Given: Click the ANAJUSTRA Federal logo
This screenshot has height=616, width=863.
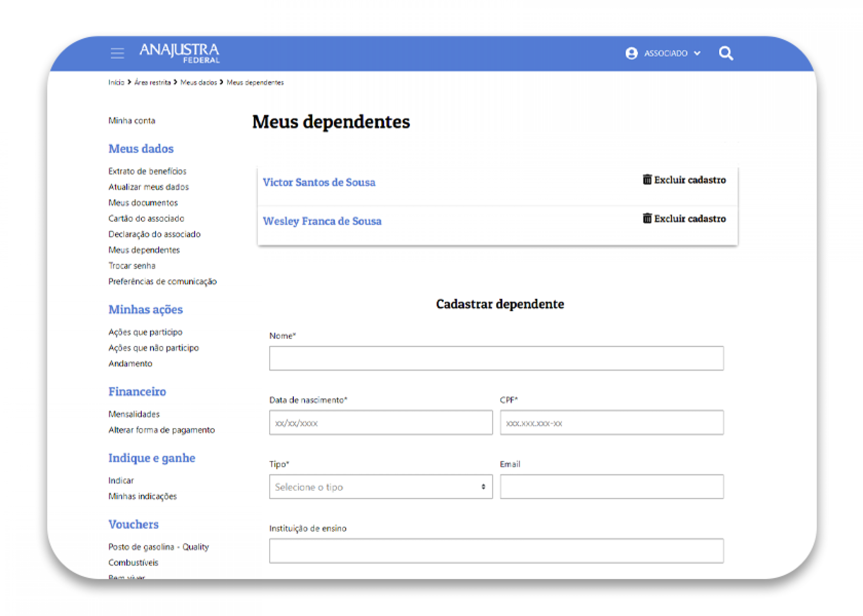Looking at the screenshot, I should click(180, 53).
